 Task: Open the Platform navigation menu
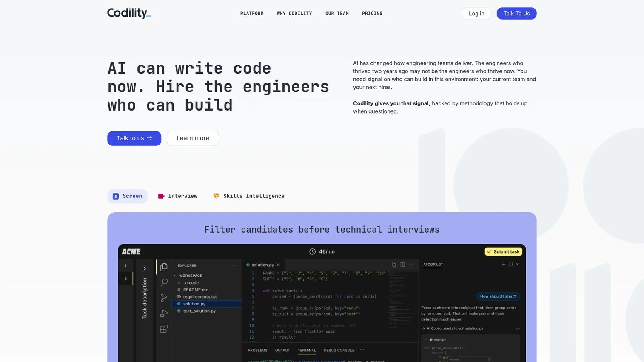(x=252, y=14)
